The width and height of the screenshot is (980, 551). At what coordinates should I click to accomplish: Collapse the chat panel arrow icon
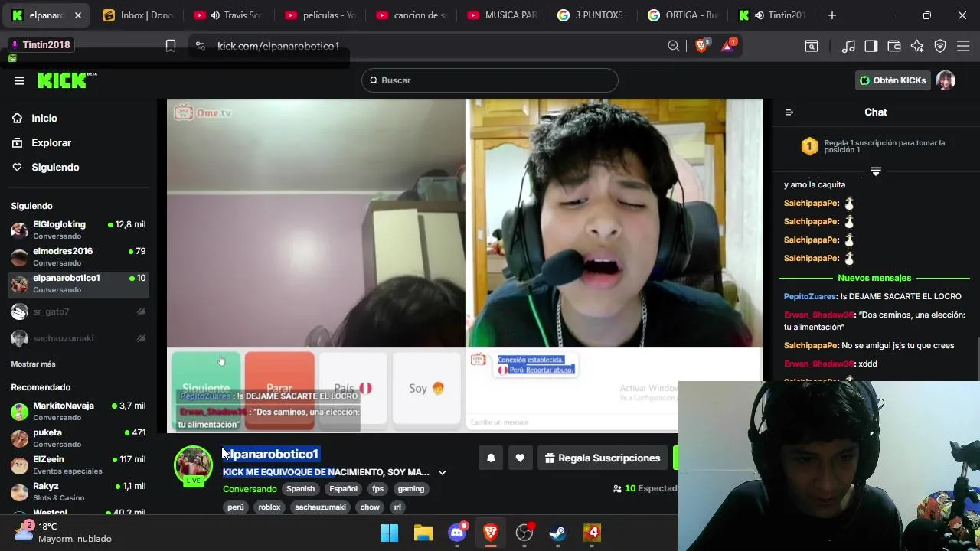pos(789,112)
